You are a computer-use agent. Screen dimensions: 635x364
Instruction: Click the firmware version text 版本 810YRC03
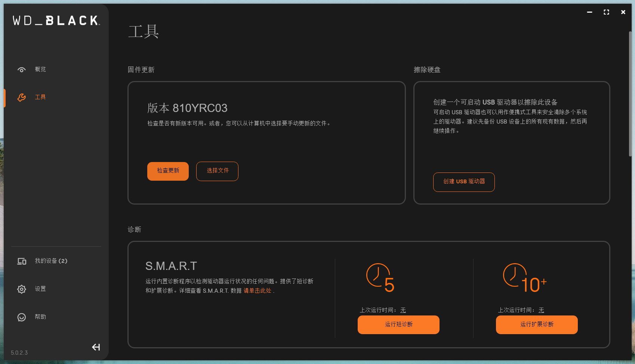coord(187,108)
